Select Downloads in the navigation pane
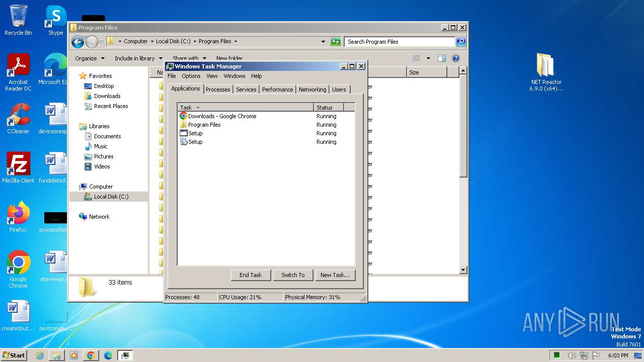 [x=107, y=96]
